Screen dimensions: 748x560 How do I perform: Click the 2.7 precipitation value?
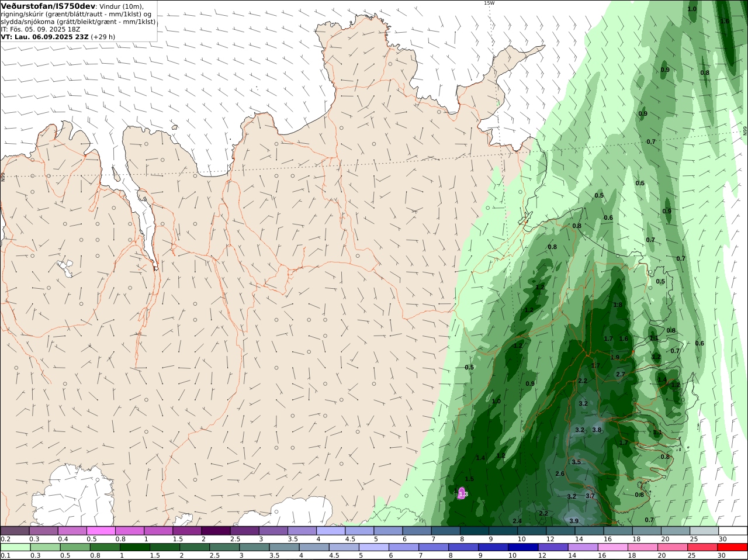click(x=621, y=374)
